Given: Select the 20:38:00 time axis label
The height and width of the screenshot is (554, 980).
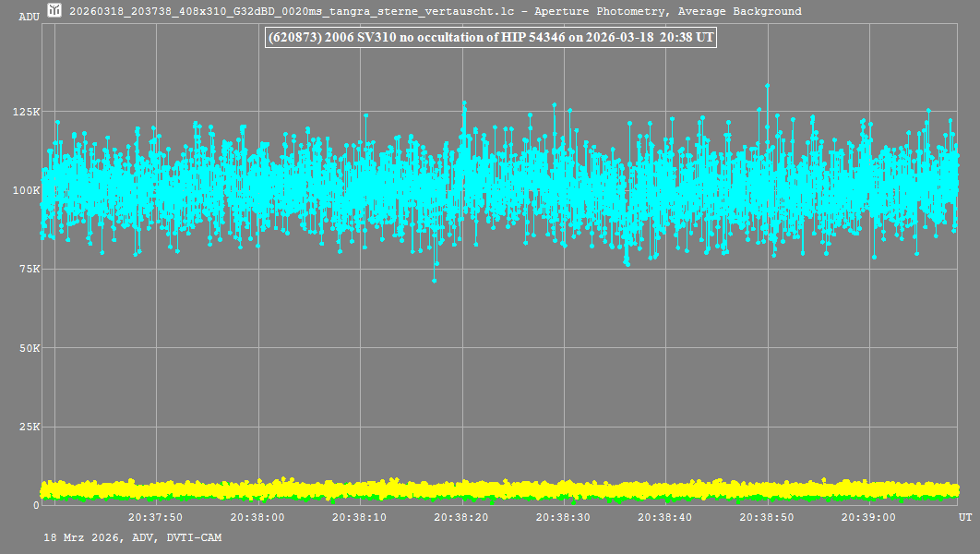Looking at the screenshot, I should (x=257, y=518).
